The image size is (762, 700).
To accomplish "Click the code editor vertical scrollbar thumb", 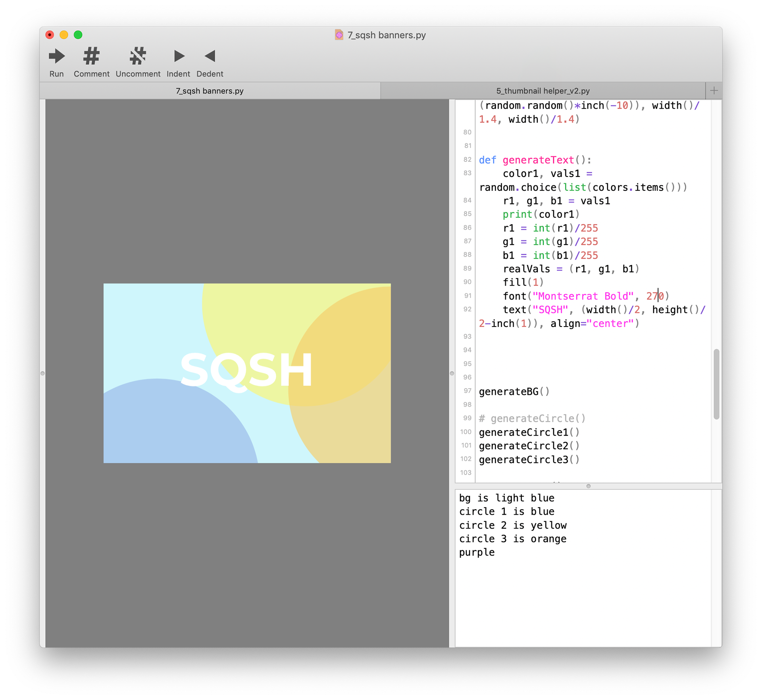I will click(716, 384).
